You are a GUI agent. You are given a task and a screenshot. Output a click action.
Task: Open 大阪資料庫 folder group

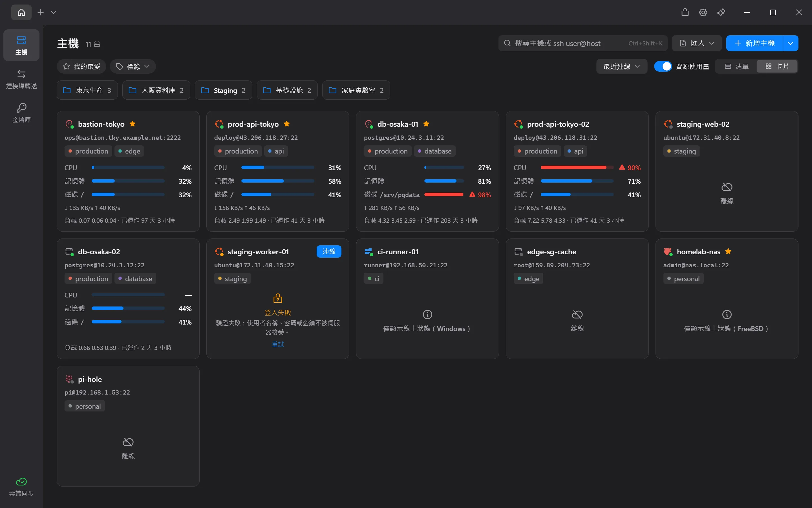pos(156,90)
